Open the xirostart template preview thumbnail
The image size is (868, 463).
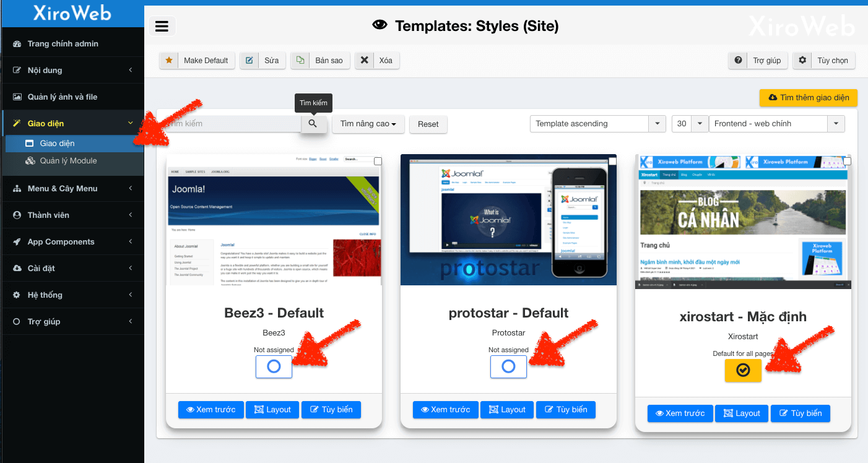click(743, 222)
